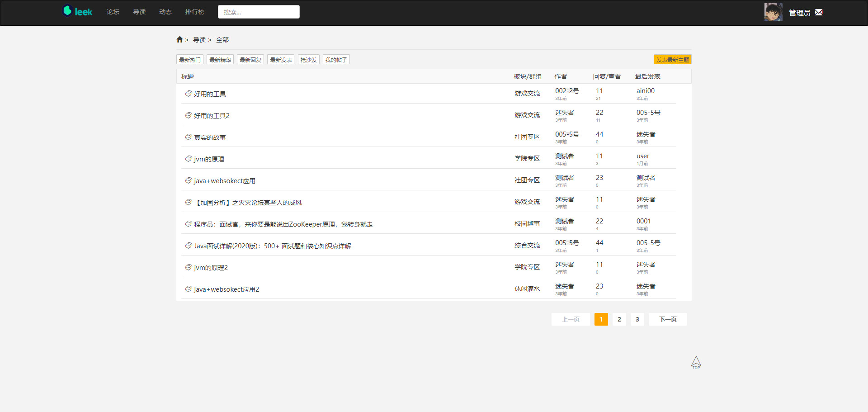Click topic icon beside jvm的原理2
Image resolution: width=868 pixels, height=412 pixels.
tap(189, 267)
